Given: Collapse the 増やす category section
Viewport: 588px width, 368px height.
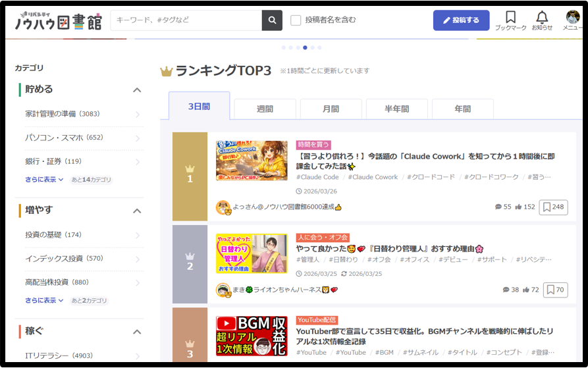Looking at the screenshot, I should pyautogui.click(x=137, y=211).
